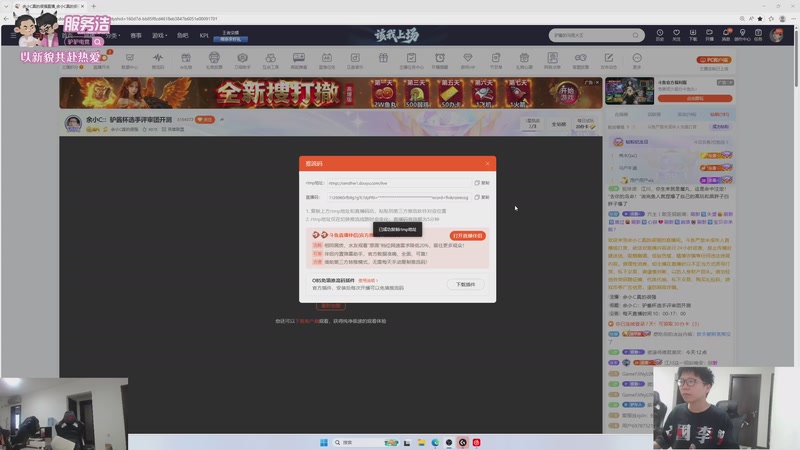Click 开始游戏 on the banner ad
The image size is (800, 450).
tap(565, 93)
